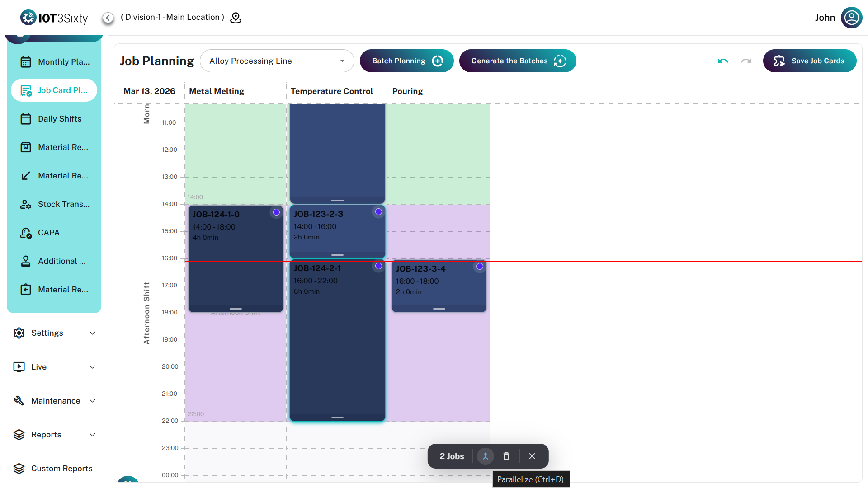Collapse the sidebar with chevron button
The height and width of the screenshot is (488, 868).
pyautogui.click(x=108, y=18)
